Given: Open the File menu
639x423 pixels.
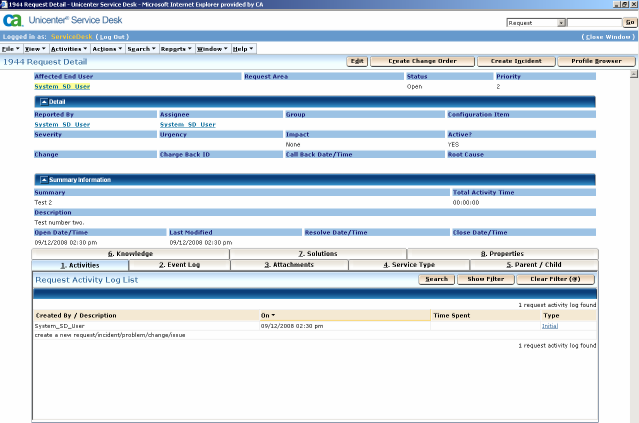Looking at the screenshot, I should click(x=9, y=48).
